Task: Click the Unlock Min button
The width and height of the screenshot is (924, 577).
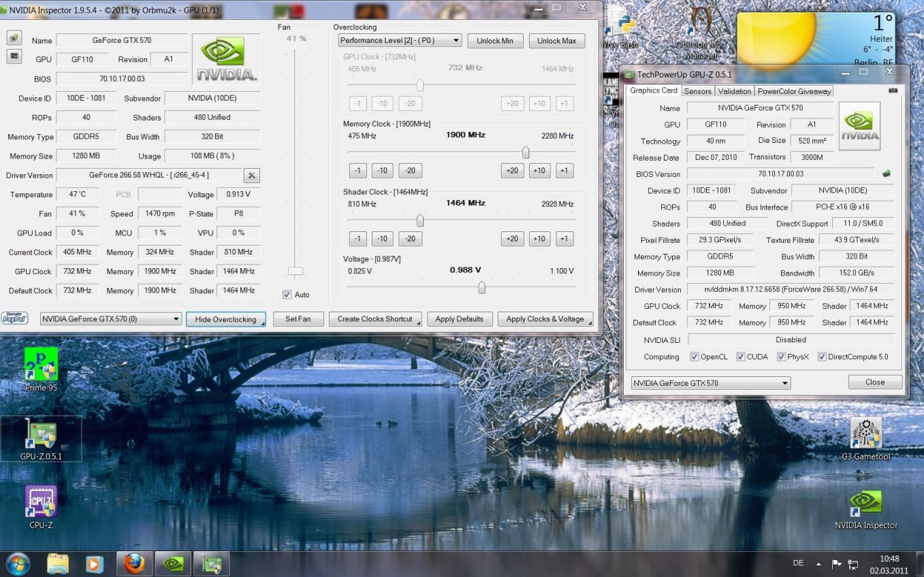Action: click(x=495, y=41)
